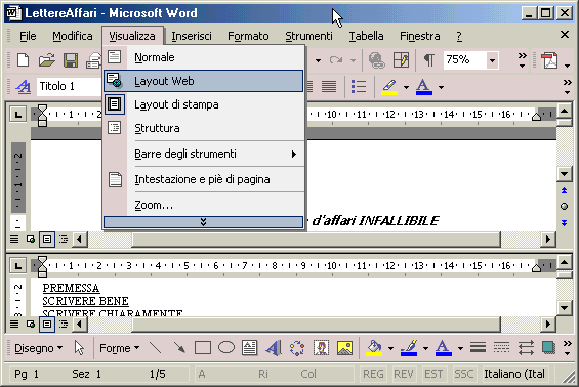The image size is (579, 387).
Task: Apply the blue font color button
Action: tap(424, 87)
